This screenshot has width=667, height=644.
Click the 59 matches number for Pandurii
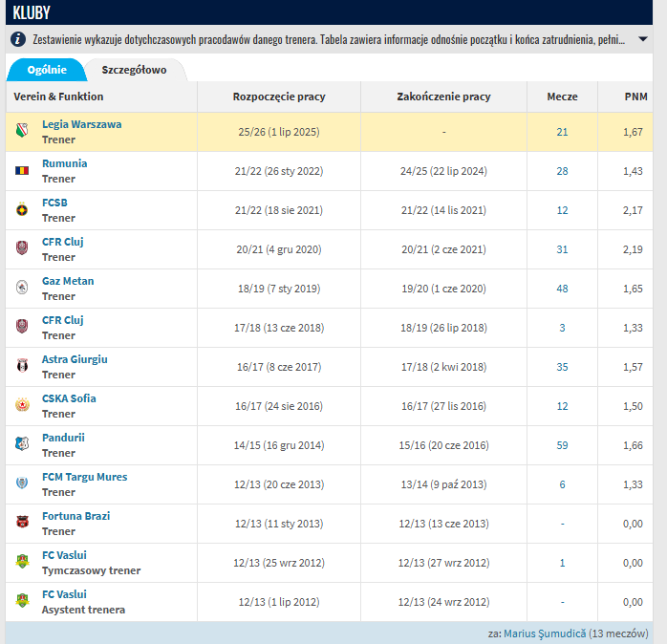(562, 445)
